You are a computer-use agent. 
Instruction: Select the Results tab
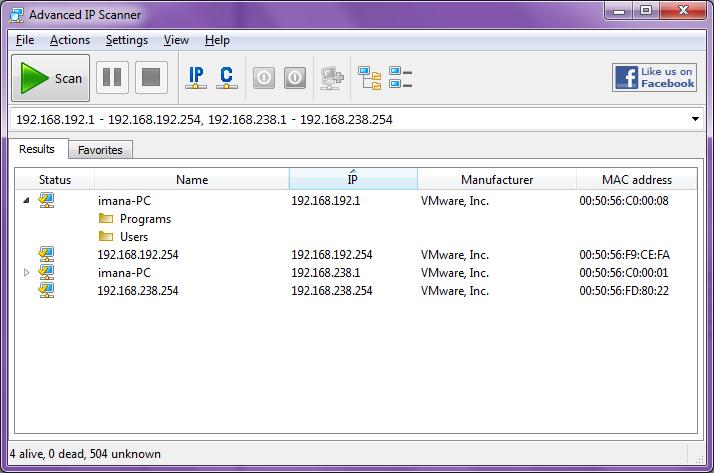[38, 149]
